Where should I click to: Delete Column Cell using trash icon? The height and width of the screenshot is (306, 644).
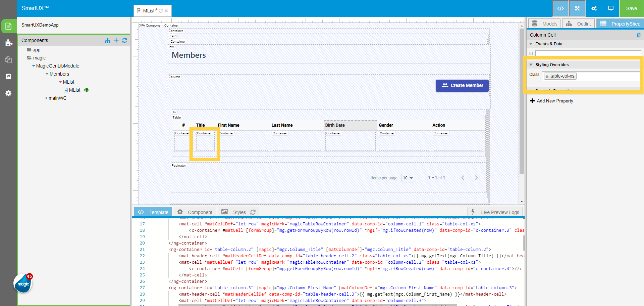(638, 35)
